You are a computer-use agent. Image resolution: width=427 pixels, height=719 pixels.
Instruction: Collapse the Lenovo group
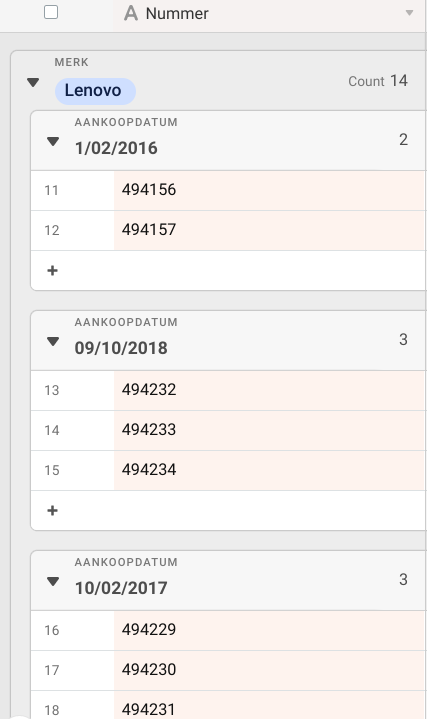coord(33,83)
